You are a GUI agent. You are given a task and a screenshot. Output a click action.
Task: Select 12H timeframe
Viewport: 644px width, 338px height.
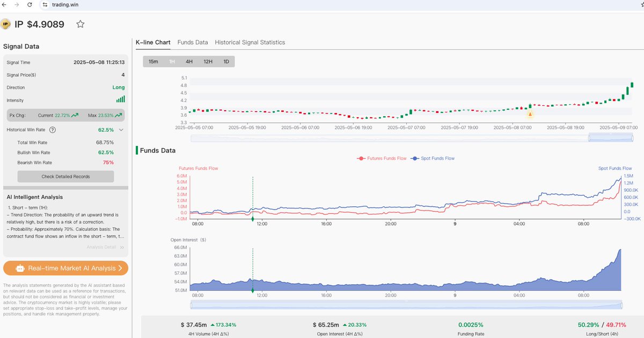click(x=208, y=62)
